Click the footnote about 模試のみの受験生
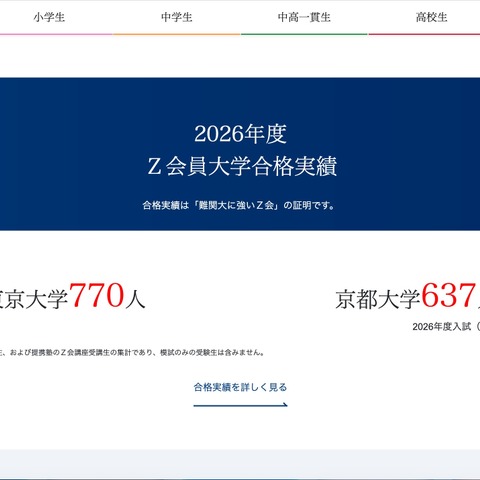480x480 pixels. [133, 352]
